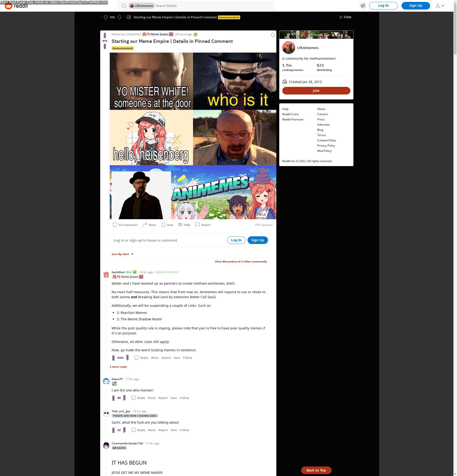
Task: Reply to SachiMod's stickied comment
Action: pos(141,358)
